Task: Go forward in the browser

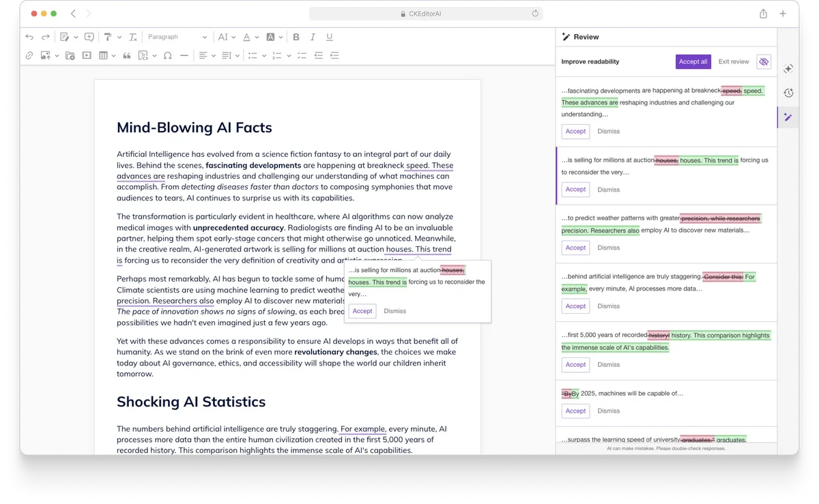Action: (x=89, y=14)
